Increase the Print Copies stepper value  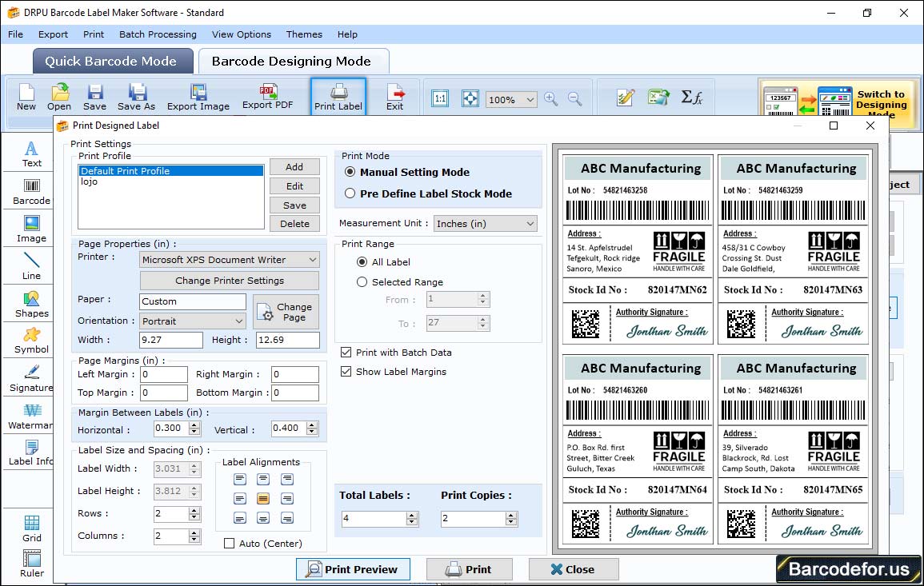[x=511, y=516]
